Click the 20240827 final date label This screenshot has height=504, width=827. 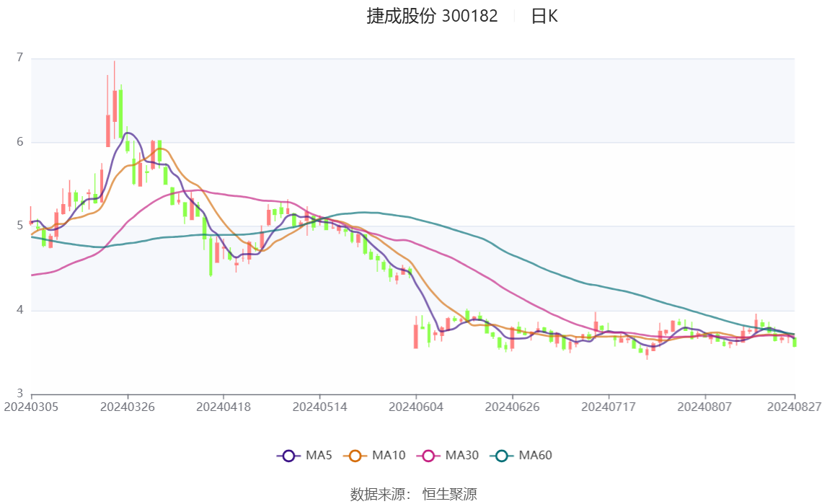[x=795, y=407]
